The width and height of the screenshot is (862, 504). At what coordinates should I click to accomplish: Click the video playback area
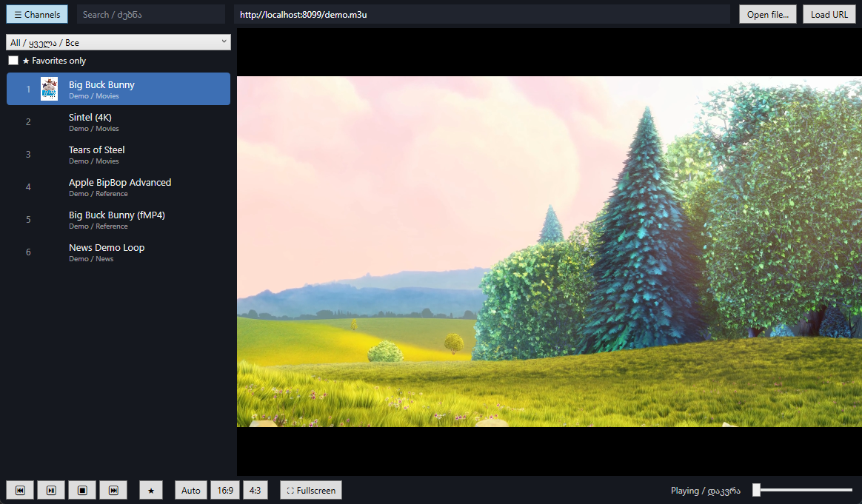pos(549,252)
